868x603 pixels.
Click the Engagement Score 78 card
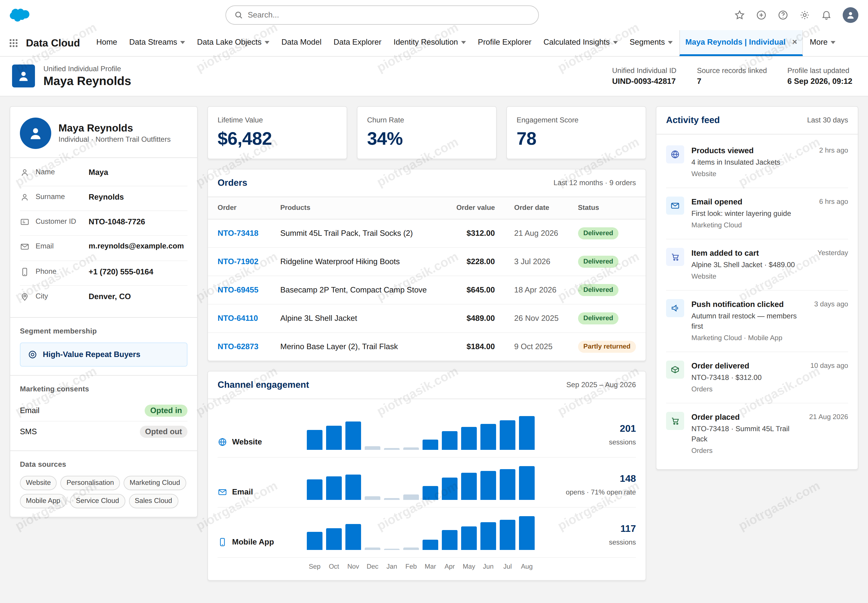(x=576, y=133)
